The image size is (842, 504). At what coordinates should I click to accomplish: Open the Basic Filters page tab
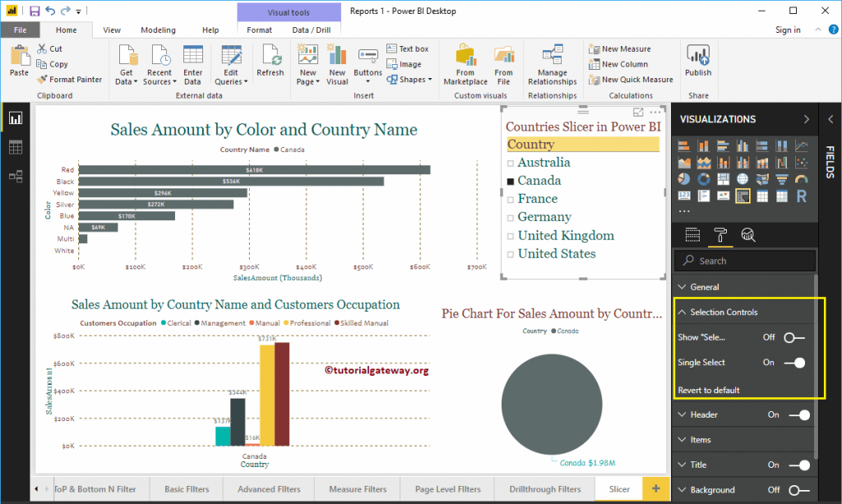(x=186, y=488)
